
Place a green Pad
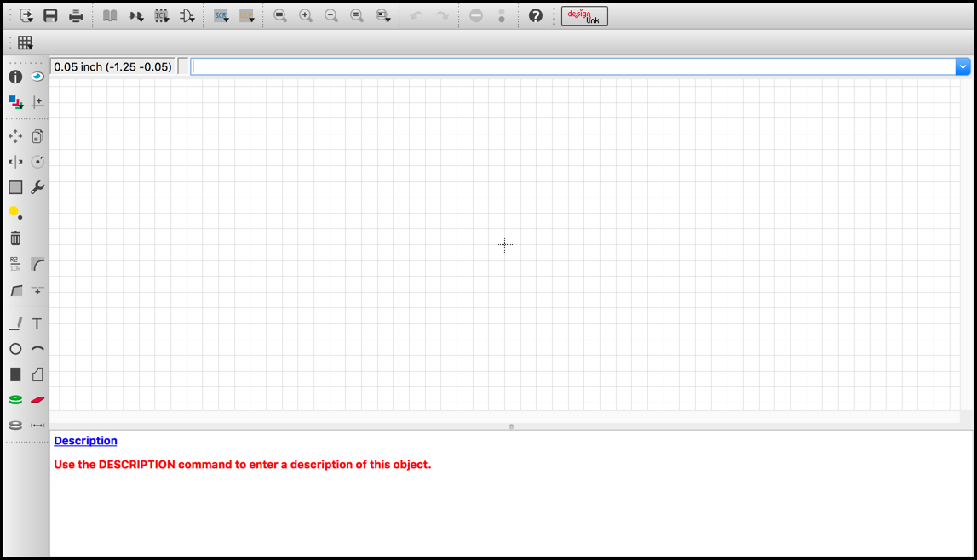point(15,399)
